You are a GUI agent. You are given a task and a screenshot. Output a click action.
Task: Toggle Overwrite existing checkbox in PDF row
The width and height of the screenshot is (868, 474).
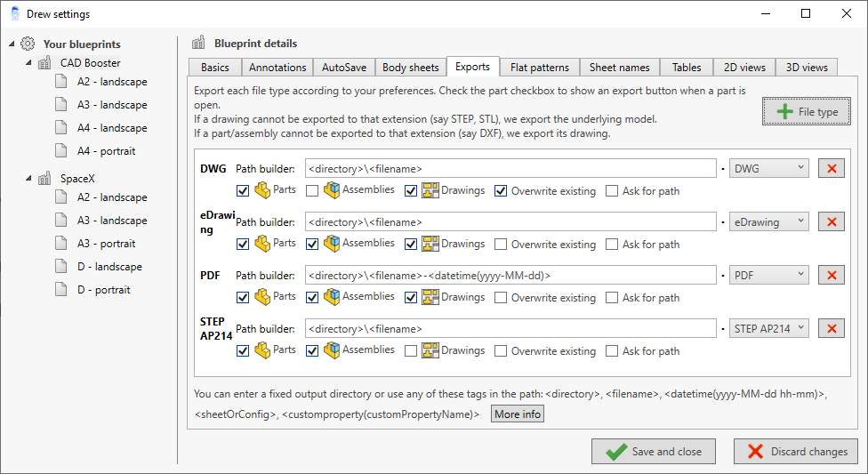pos(501,298)
